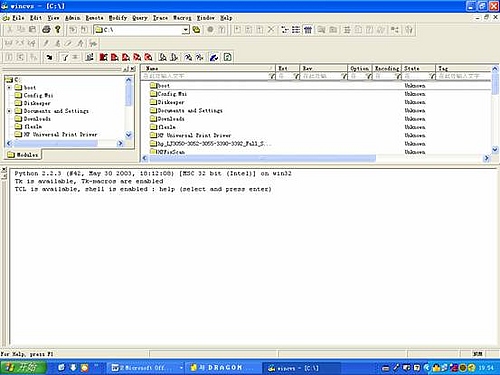Select the small tree-dots view-mode icon in the top toolbar
The width and height of the screenshot is (500, 375).
coord(285,30)
